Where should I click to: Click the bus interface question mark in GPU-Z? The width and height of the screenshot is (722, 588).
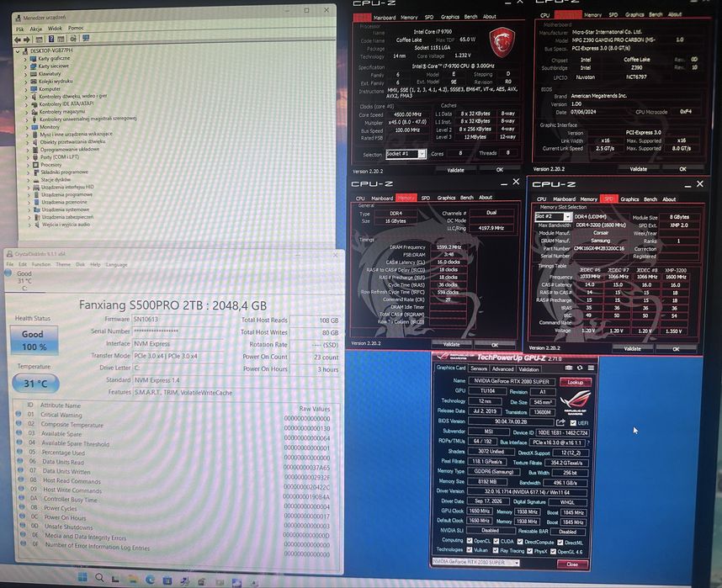click(x=588, y=442)
